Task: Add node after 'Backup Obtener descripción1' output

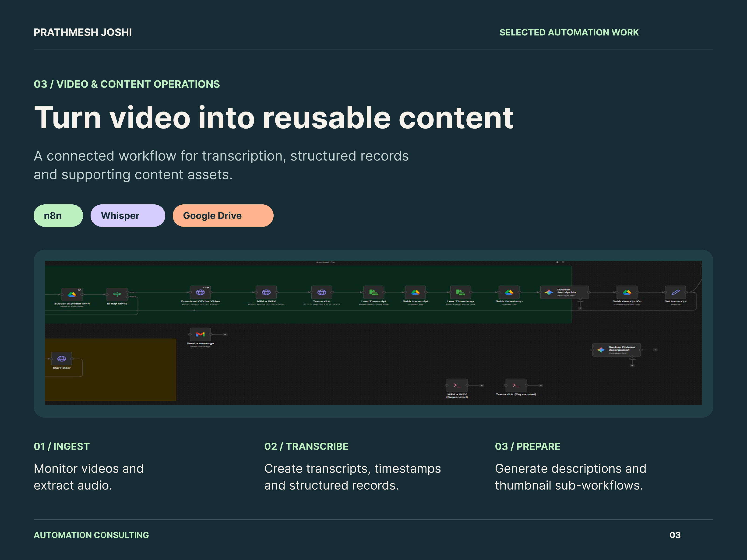Action: (655, 350)
